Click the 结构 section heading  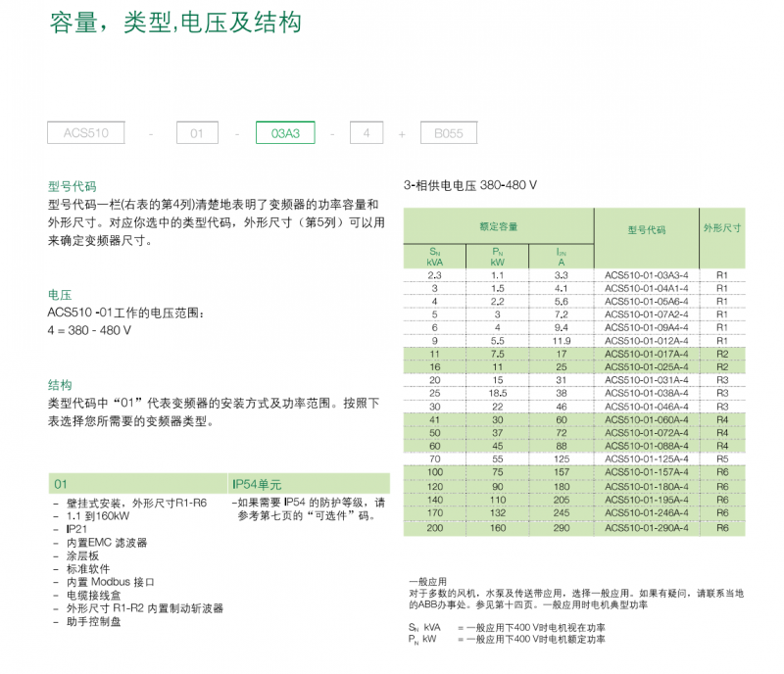tap(60, 384)
